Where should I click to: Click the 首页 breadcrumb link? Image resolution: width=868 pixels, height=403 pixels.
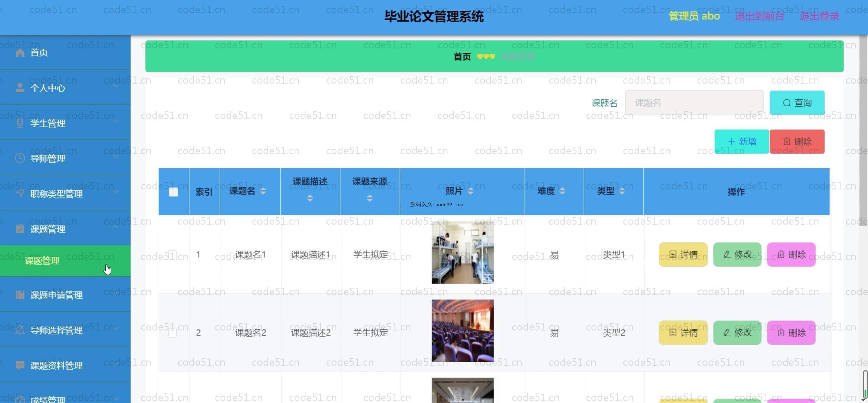462,57
